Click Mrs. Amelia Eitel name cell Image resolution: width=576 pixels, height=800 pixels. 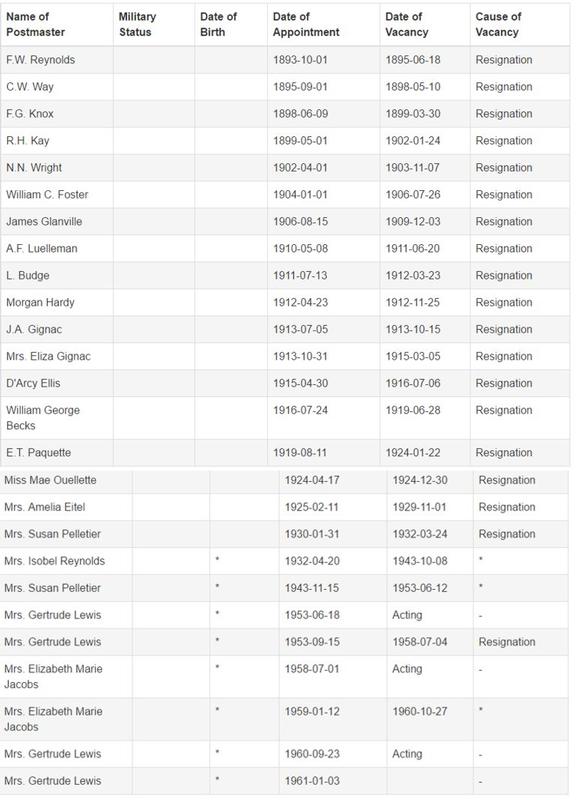tap(45, 507)
